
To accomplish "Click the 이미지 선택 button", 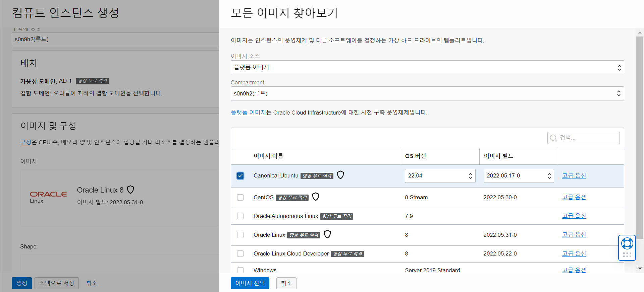I will (250, 283).
